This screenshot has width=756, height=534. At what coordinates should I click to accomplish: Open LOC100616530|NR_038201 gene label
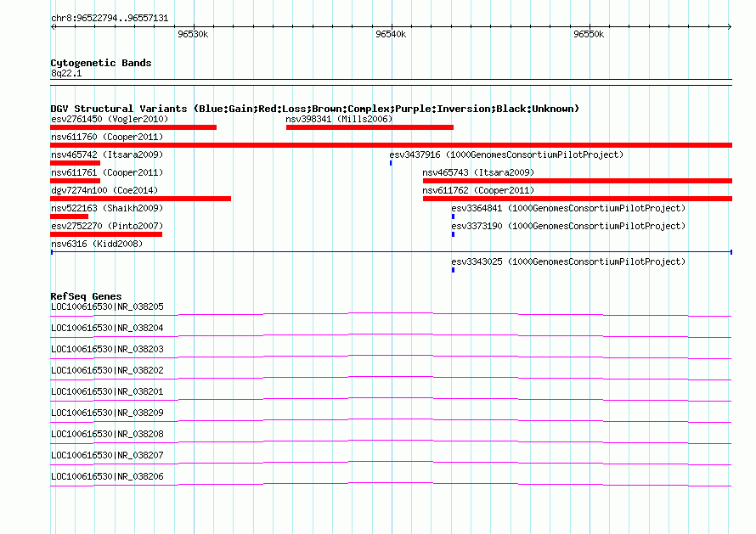tap(107, 391)
